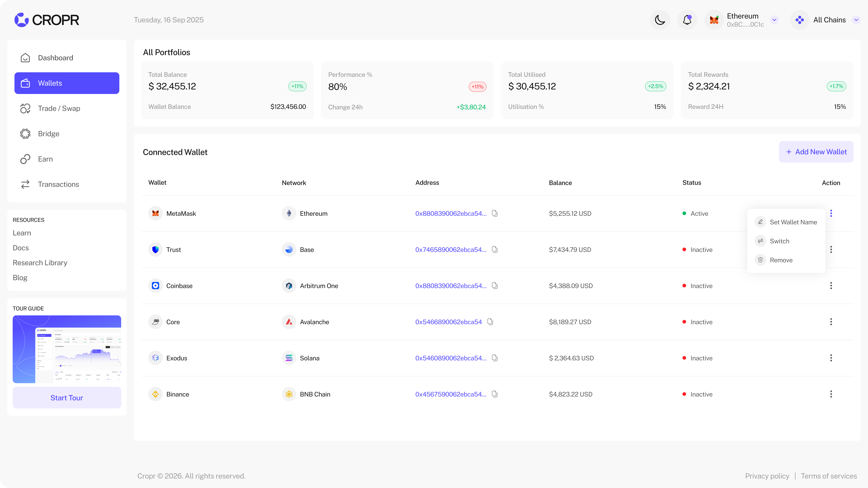Viewport: 868px width, 488px height.
Task: Open the Learn resource link
Action: pos(22,233)
